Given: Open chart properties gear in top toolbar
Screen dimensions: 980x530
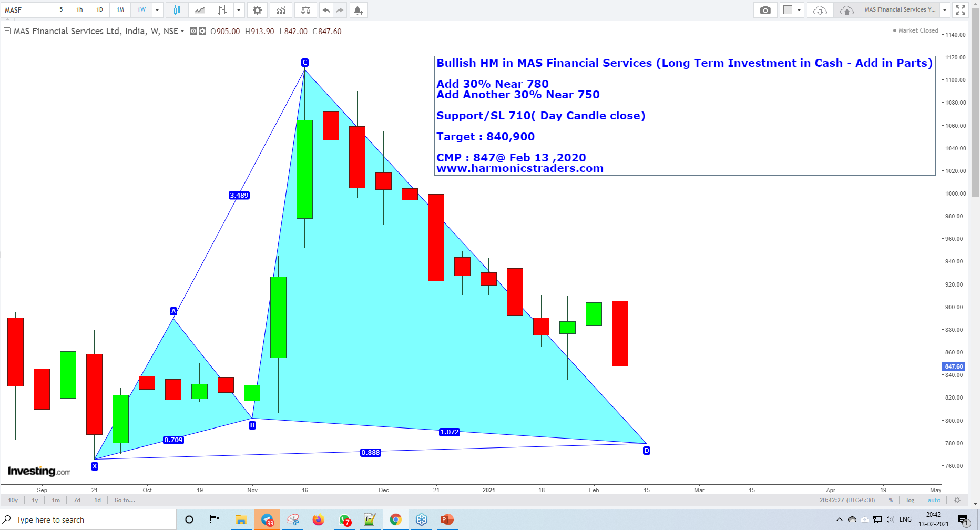Looking at the screenshot, I should [257, 10].
